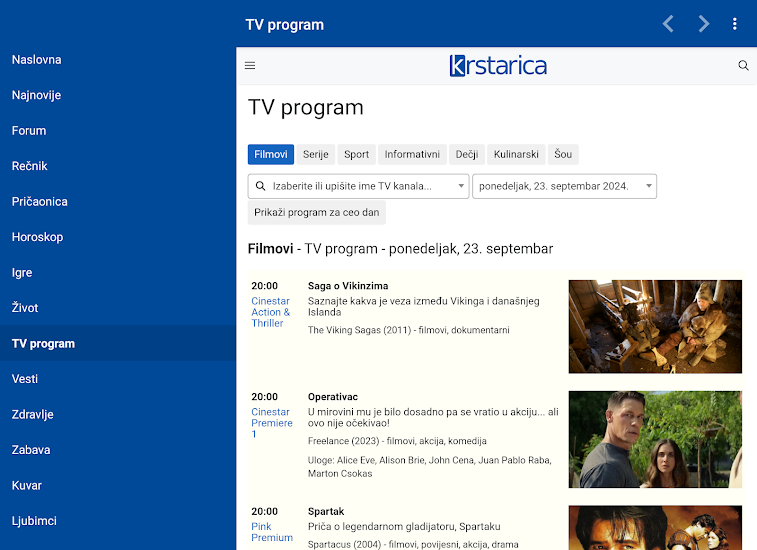Open Vesti from the side menu
Viewport: 757px width, 550px height.
click(25, 379)
